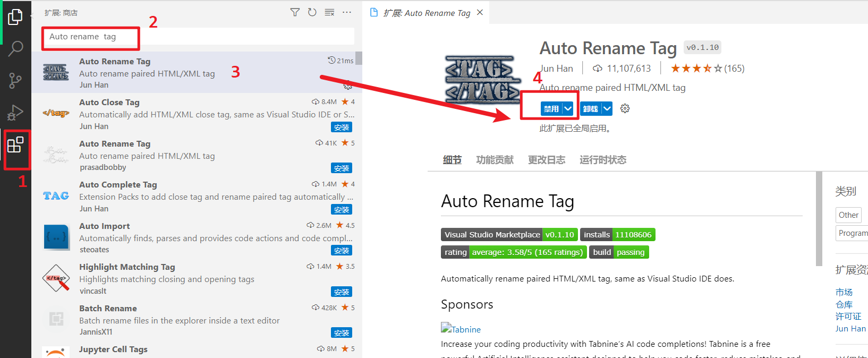Click the installs 11108606 badge

[x=617, y=235]
